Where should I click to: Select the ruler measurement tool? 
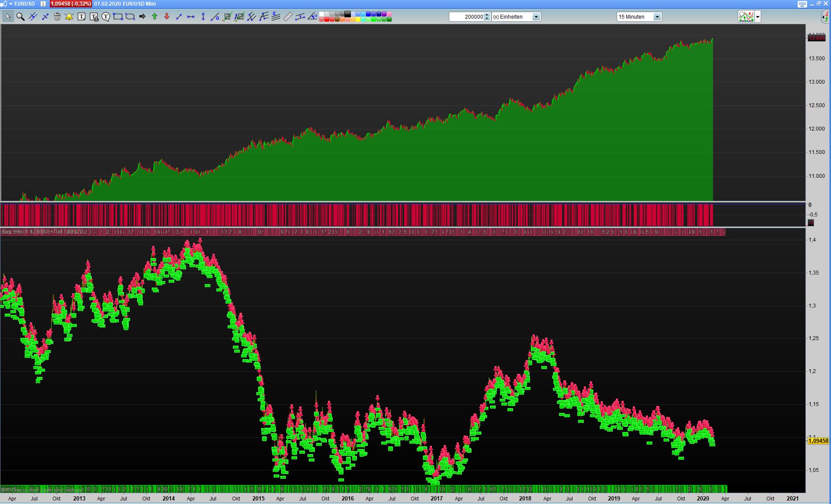(x=288, y=17)
